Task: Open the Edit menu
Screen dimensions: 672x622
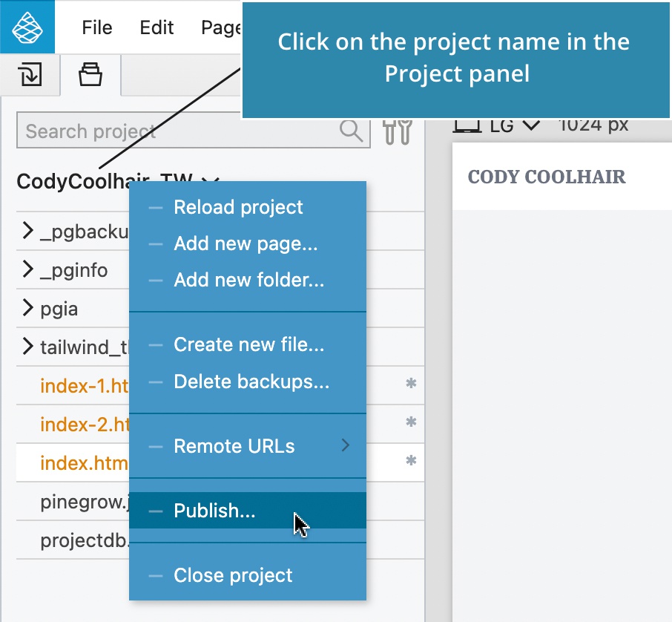Action: click(x=157, y=27)
